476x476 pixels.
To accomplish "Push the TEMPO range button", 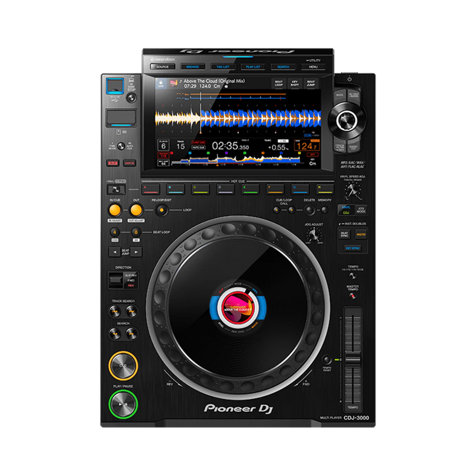I will click(x=353, y=276).
